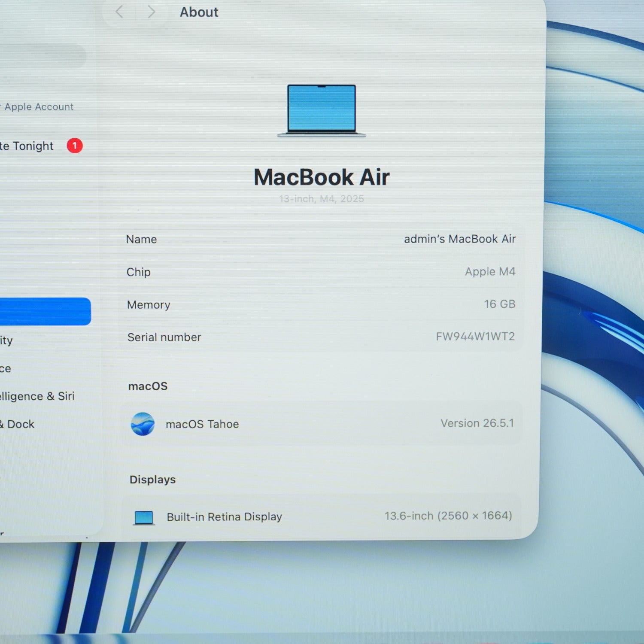Click the "16 GB" memory value
Viewport: 644px width, 644px height.
coord(500,304)
